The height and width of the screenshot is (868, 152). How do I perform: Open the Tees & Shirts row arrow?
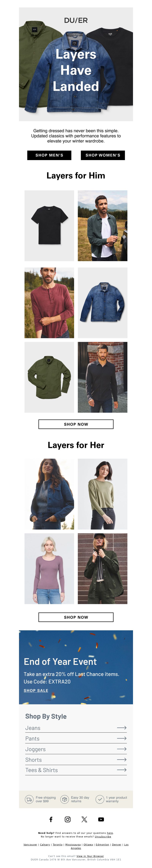coord(122,770)
